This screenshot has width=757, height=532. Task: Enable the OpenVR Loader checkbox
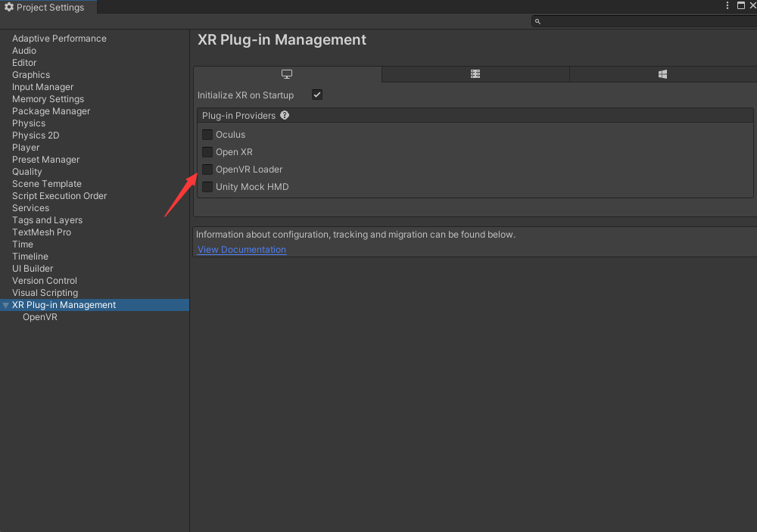pyautogui.click(x=207, y=170)
